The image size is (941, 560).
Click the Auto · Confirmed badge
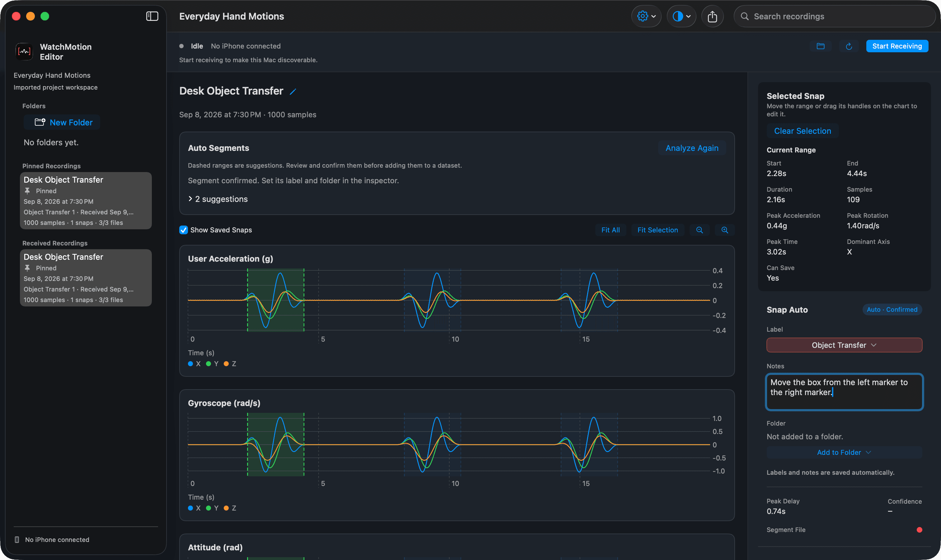[892, 310]
